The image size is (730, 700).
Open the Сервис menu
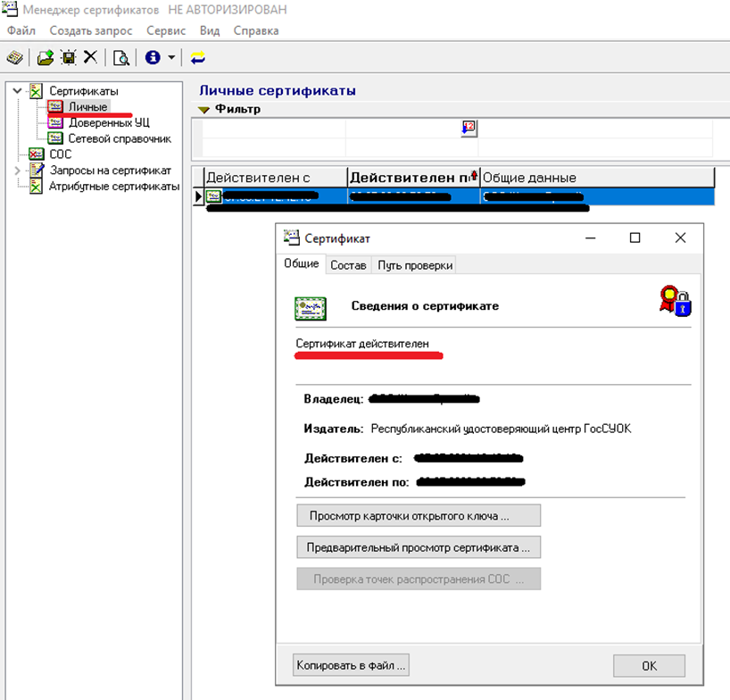coord(166,30)
